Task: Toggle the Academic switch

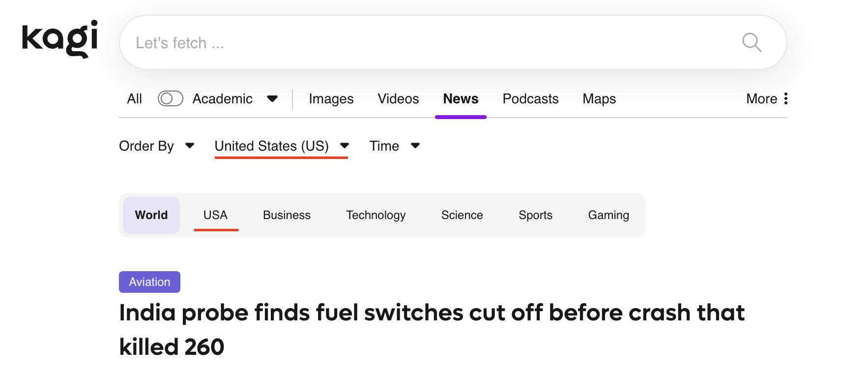Action: 170,98
